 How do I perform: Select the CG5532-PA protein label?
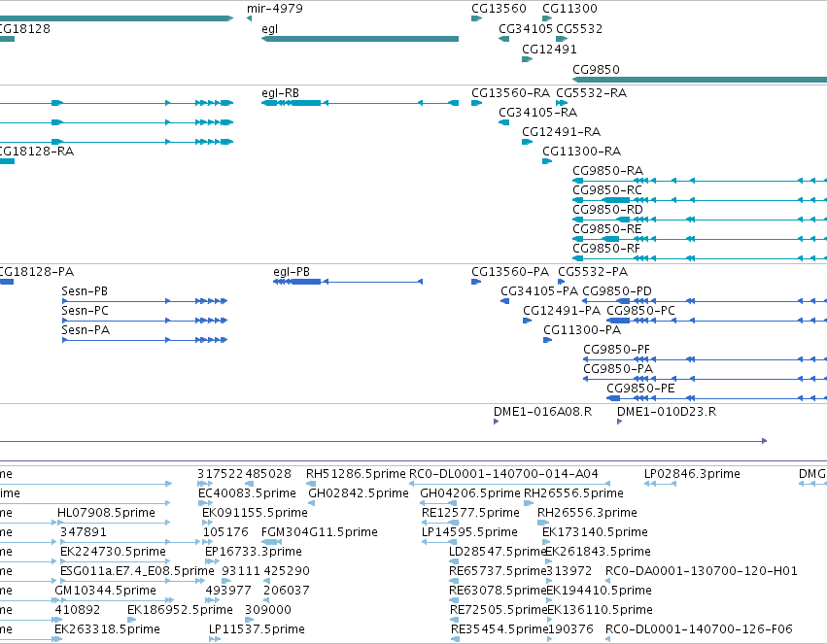(593, 271)
